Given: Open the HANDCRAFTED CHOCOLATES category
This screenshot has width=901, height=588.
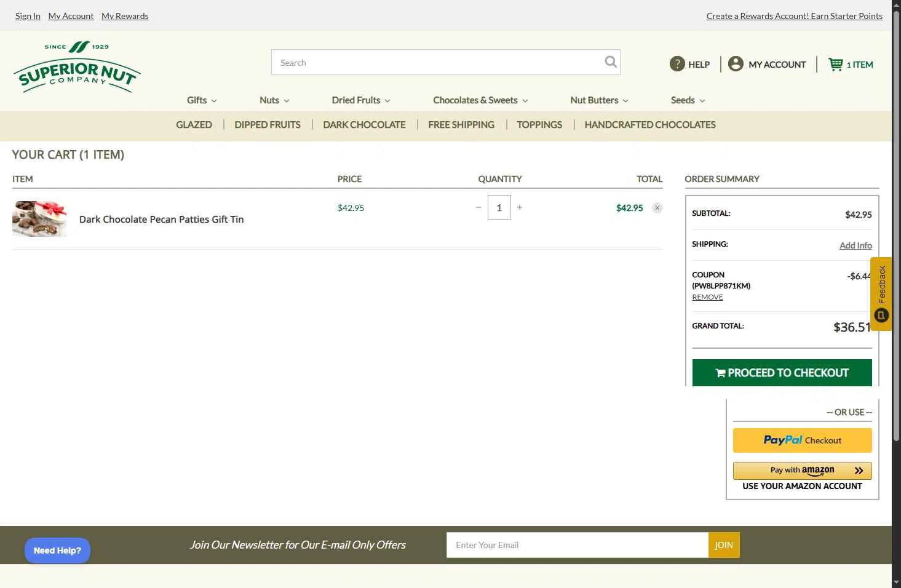Looking at the screenshot, I should point(650,125).
